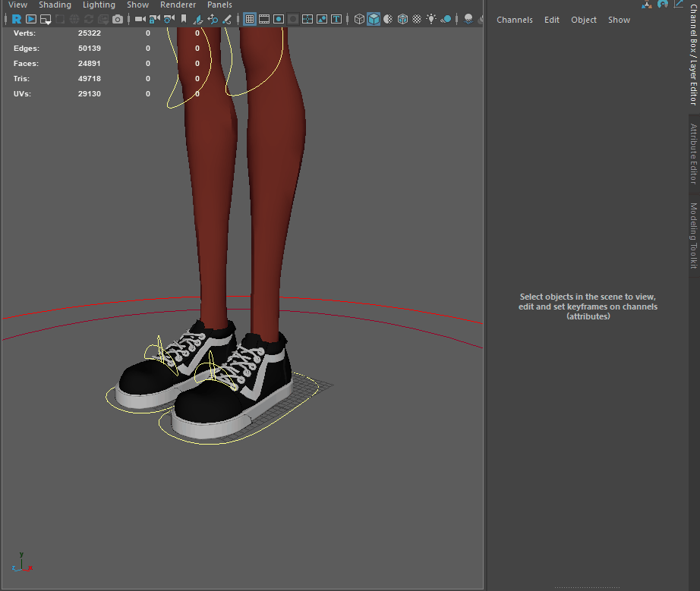Screen dimensions: 700x591
Task: Enable the Resolution Gate display
Action: pos(278,19)
